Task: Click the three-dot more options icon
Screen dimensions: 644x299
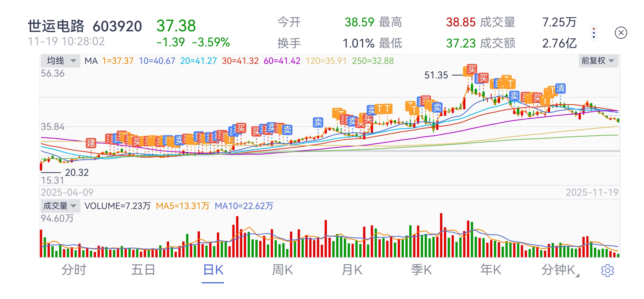Action: (594, 33)
